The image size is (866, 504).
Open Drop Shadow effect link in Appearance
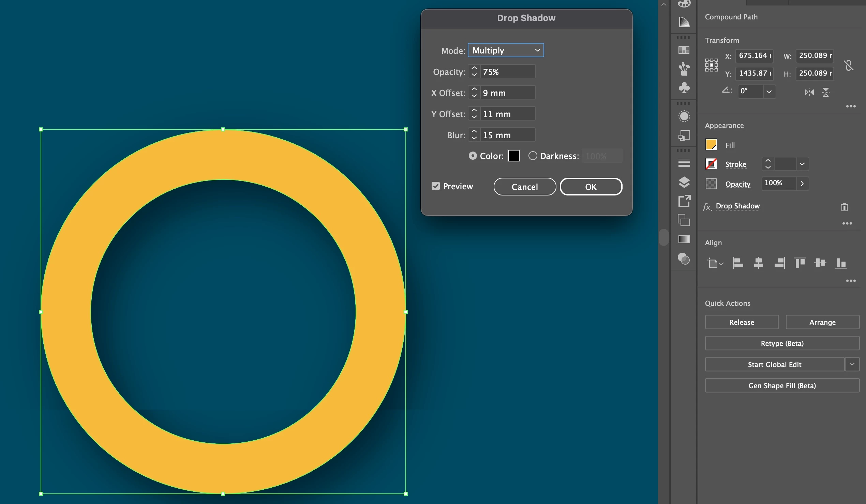point(737,206)
